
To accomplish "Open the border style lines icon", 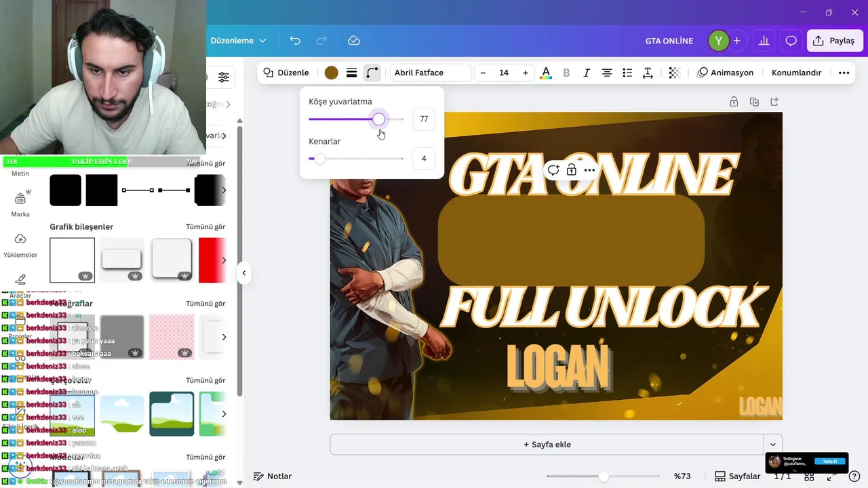I will [351, 73].
